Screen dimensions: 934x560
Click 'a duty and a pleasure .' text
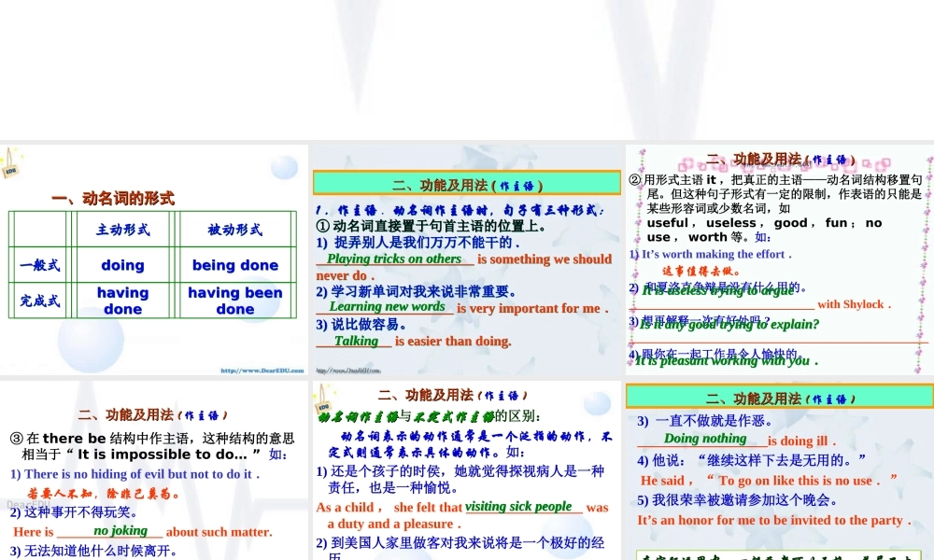[x=394, y=524]
